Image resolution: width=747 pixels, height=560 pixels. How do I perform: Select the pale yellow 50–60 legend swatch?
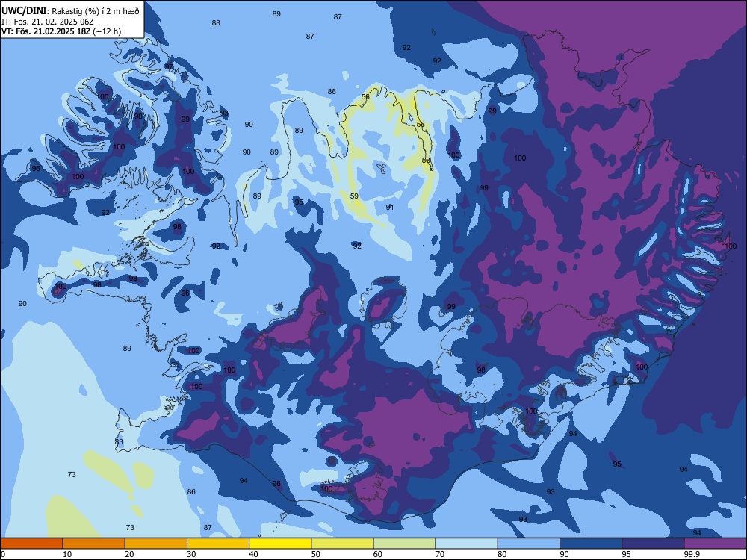[343, 544]
